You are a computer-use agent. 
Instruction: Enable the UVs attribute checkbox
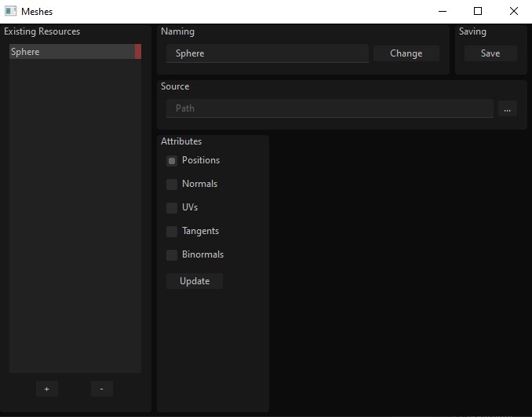tap(172, 207)
